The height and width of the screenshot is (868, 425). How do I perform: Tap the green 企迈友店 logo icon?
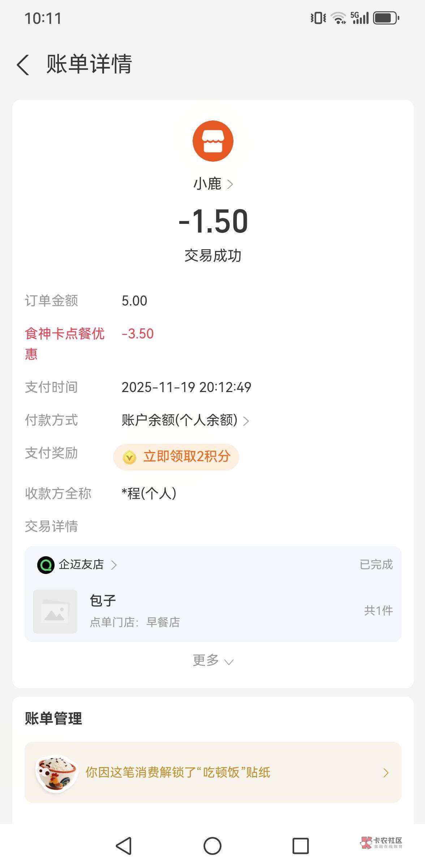point(46,565)
